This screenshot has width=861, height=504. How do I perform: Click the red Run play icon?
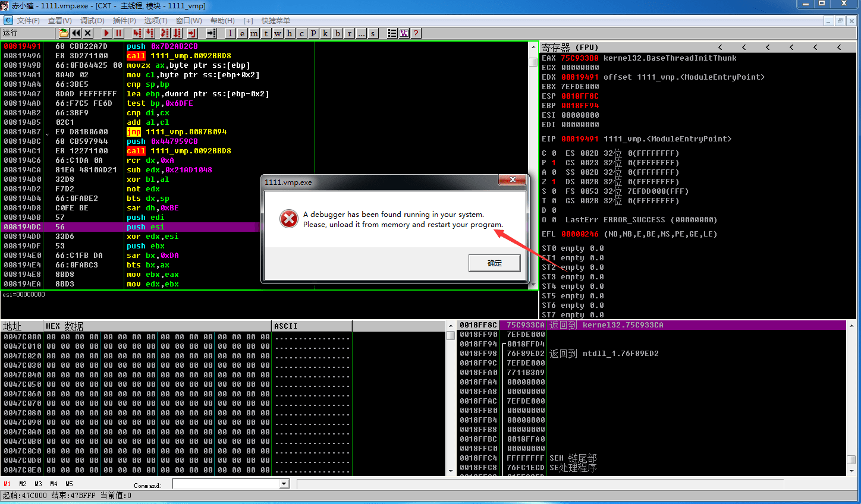coord(107,33)
